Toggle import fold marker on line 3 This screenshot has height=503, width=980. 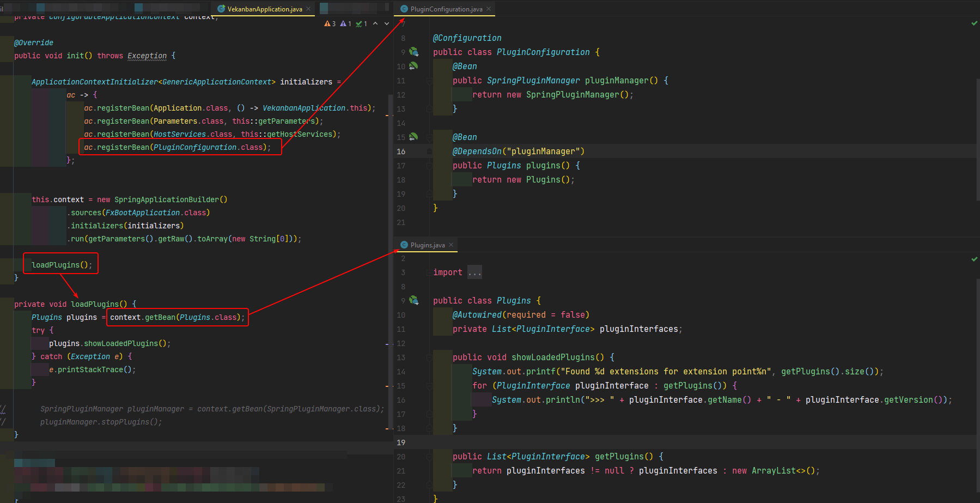(429, 272)
